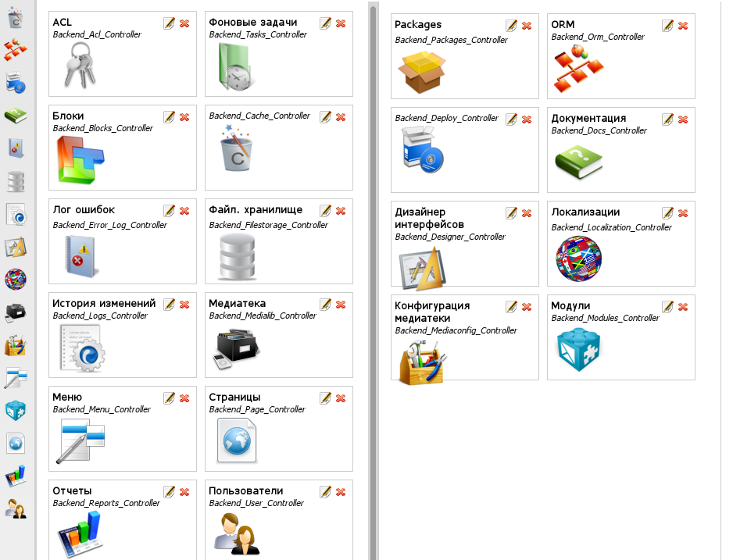Edit the Блоки module card
Viewport: 733px width, 560px height.
170,116
